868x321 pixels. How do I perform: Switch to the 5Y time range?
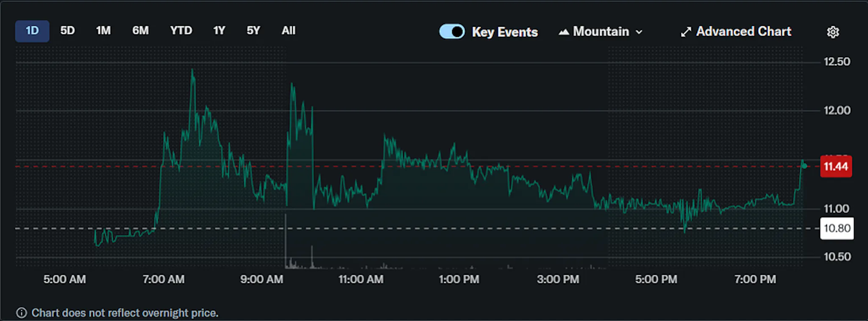253,30
